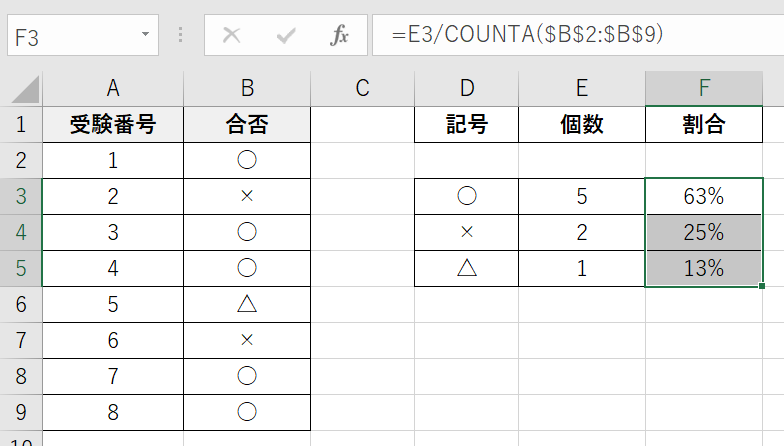Click the formula bar options dots handle

[x=181, y=35]
